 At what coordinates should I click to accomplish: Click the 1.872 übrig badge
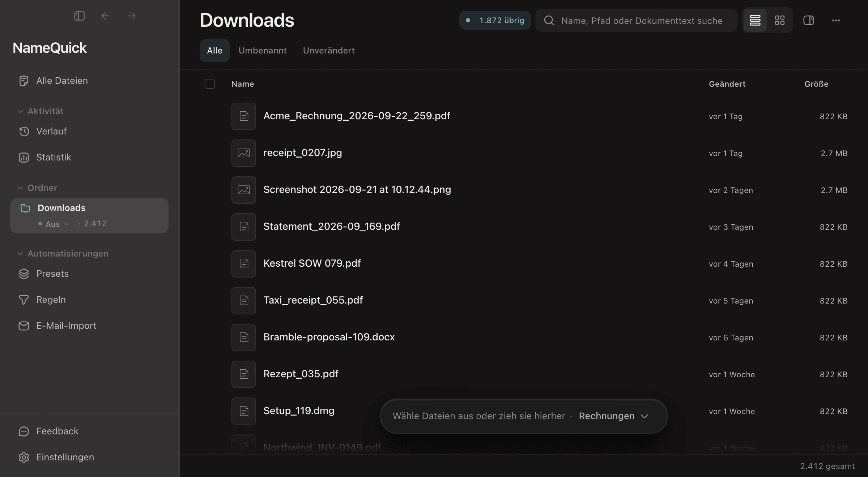point(495,20)
